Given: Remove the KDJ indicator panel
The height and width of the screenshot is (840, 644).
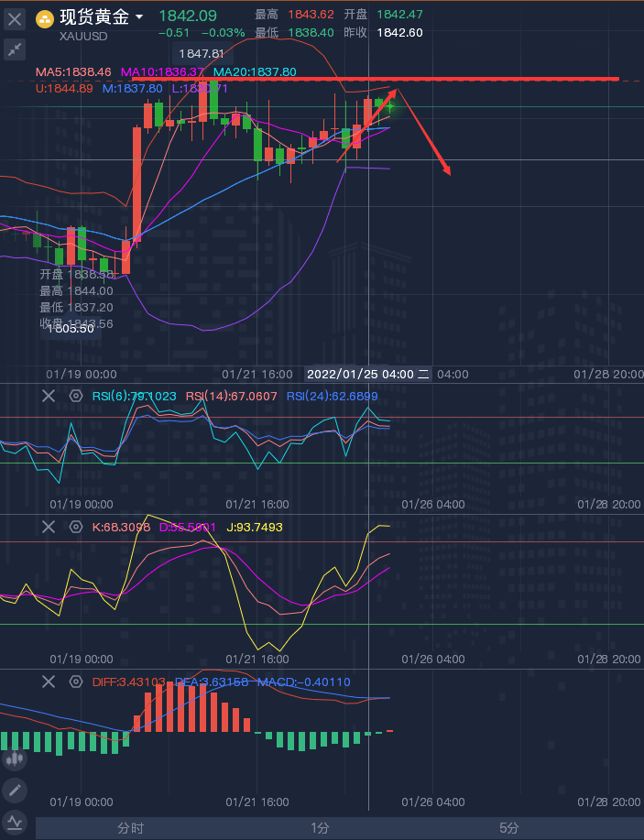Looking at the screenshot, I should [49, 527].
